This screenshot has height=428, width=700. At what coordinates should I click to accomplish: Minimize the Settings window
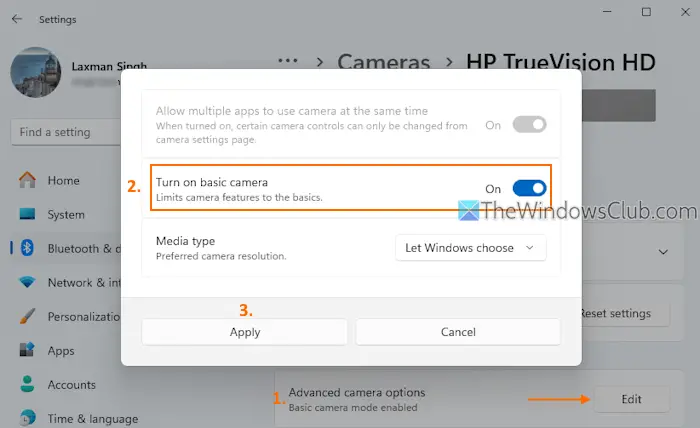pyautogui.click(x=607, y=12)
